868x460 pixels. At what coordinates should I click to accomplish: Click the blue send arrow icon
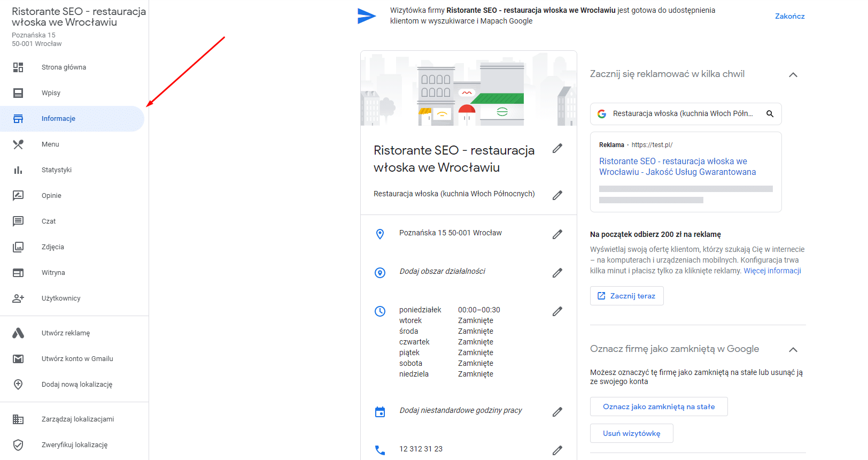(x=367, y=16)
